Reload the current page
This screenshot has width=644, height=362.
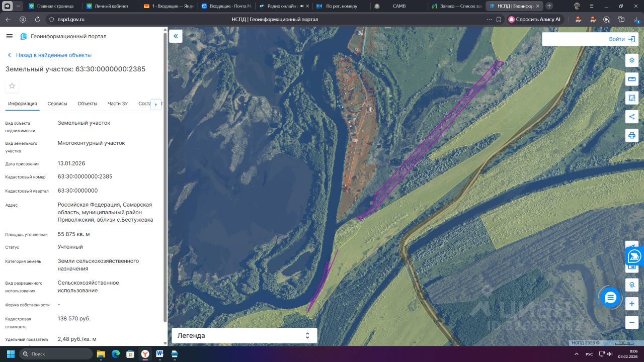point(37,19)
